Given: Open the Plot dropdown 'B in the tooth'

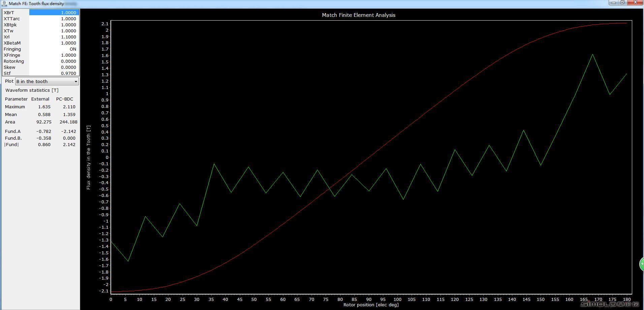Looking at the screenshot, I should [x=47, y=81].
